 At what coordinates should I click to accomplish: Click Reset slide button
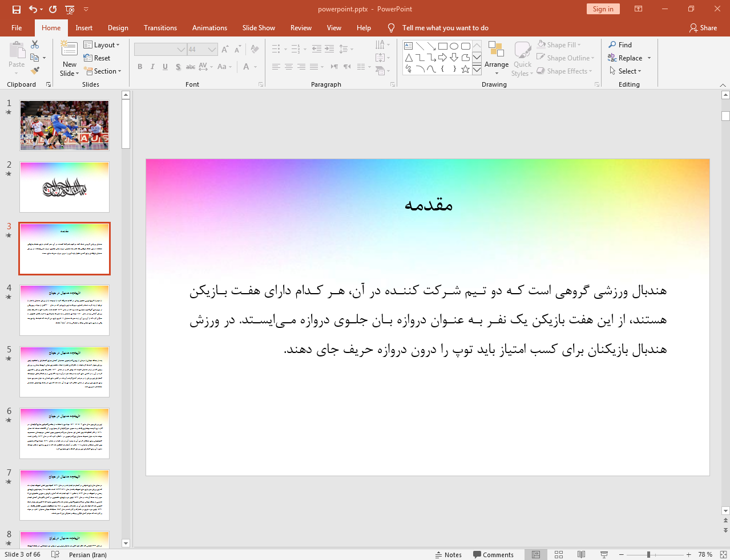[x=97, y=58]
